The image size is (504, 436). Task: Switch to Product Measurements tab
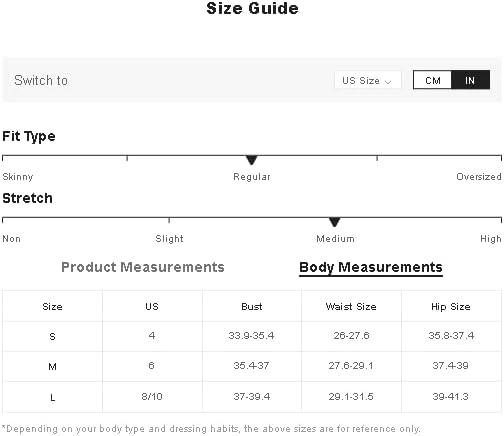pyautogui.click(x=143, y=267)
